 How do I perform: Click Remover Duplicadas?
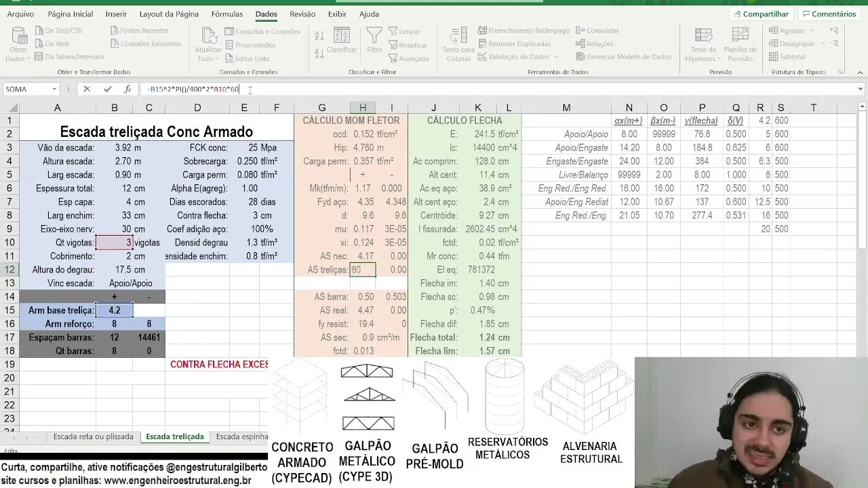pos(514,43)
